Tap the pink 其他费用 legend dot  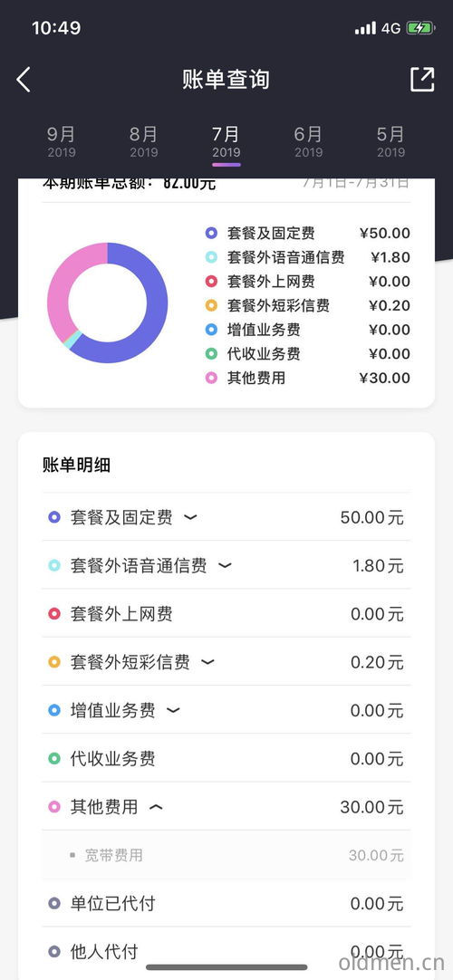(x=211, y=378)
